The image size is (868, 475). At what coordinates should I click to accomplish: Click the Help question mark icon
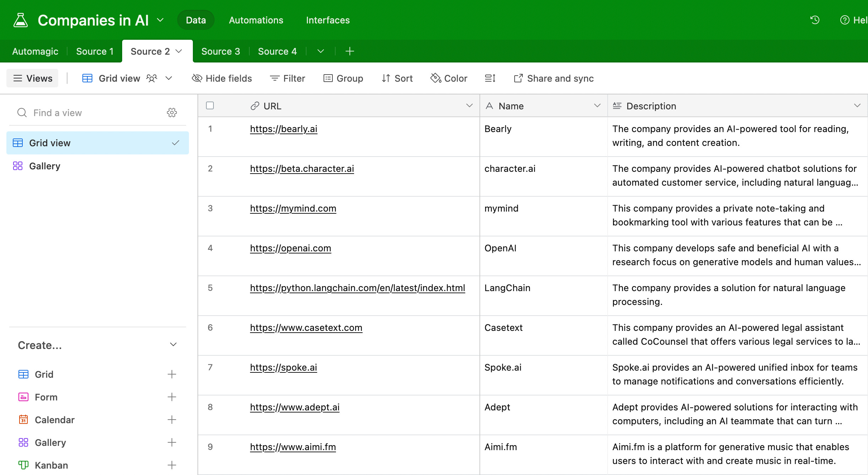coord(845,20)
